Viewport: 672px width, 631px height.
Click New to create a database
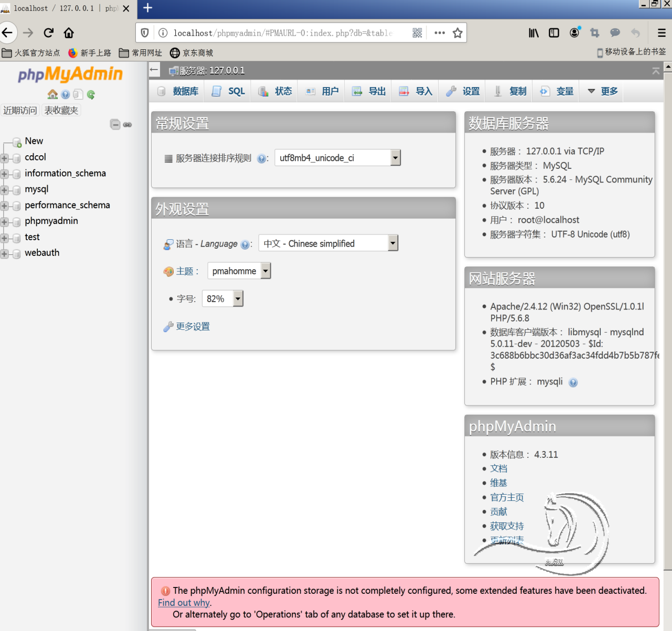coord(34,141)
